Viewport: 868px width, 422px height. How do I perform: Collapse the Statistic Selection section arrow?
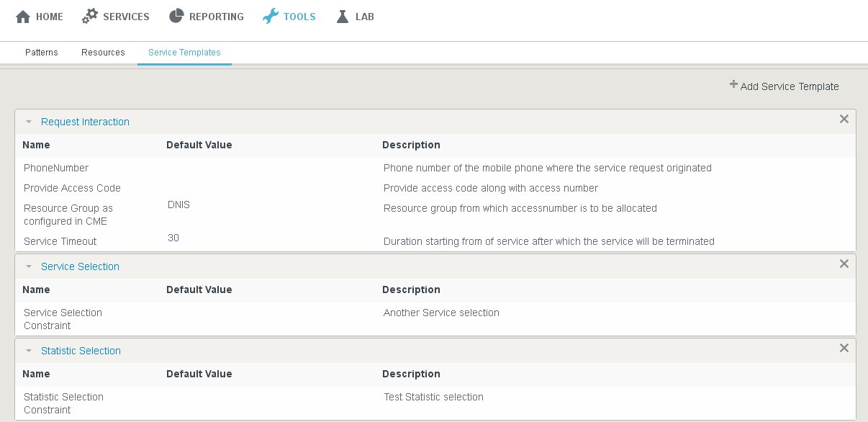click(x=29, y=351)
